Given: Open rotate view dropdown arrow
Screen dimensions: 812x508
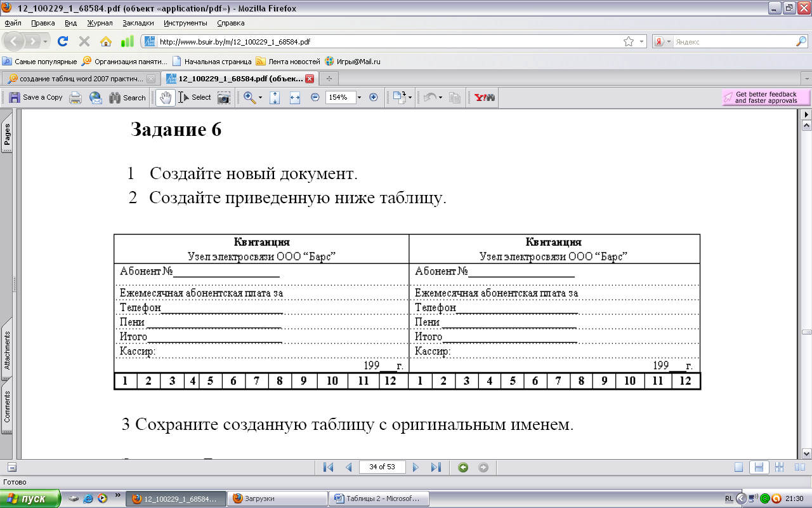Looking at the screenshot, I should [x=410, y=98].
